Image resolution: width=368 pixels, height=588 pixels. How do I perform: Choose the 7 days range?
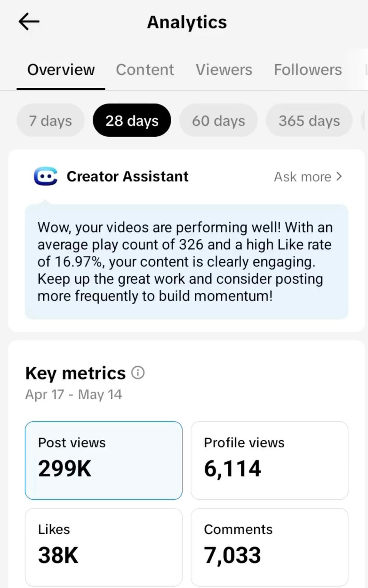[50, 121]
